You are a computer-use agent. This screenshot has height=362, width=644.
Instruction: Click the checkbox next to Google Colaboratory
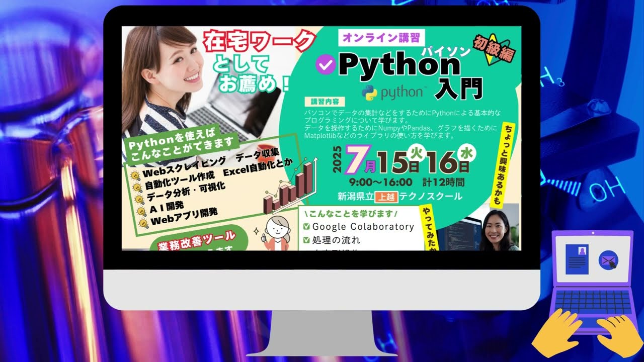[306, 227]
